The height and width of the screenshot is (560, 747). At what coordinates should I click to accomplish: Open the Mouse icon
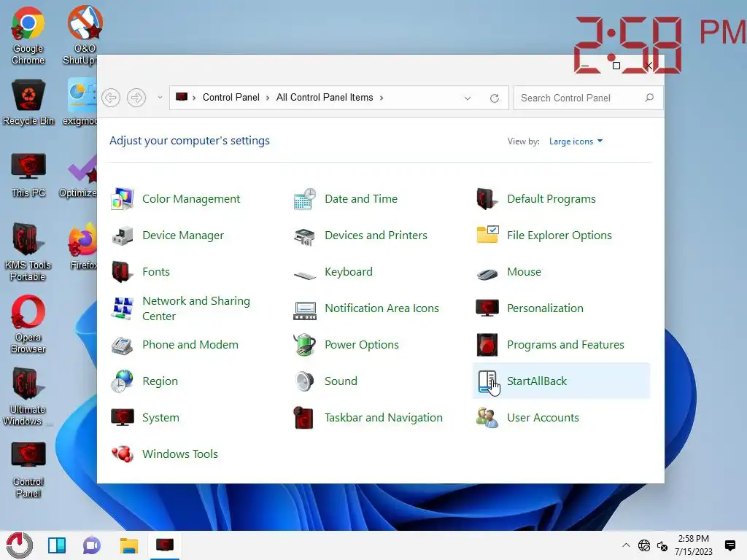(487, 274)
